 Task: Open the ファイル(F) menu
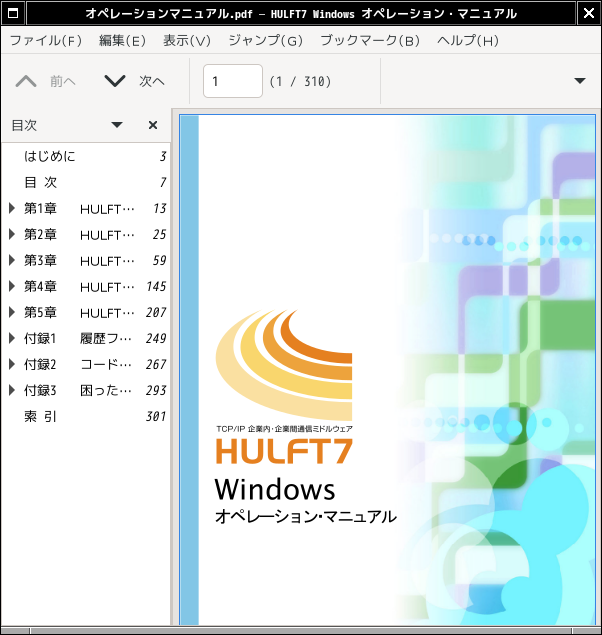[x=46, y=40]
